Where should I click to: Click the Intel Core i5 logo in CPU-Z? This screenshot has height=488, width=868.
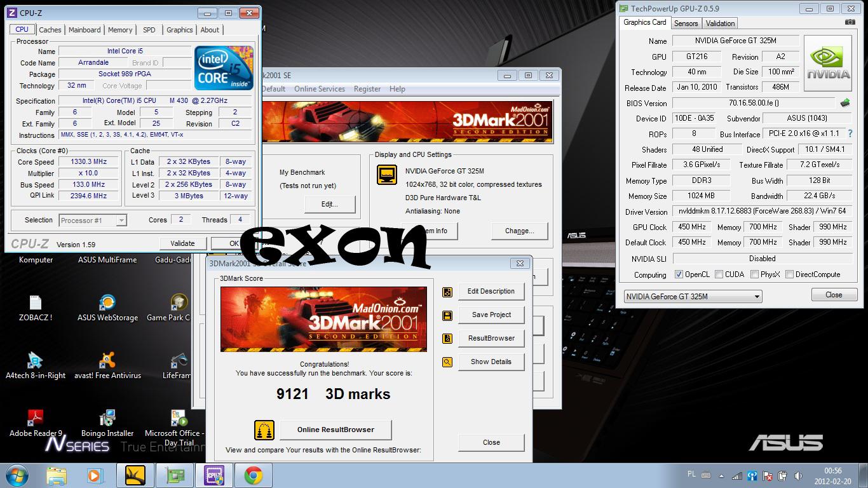(x=224, y=67)
